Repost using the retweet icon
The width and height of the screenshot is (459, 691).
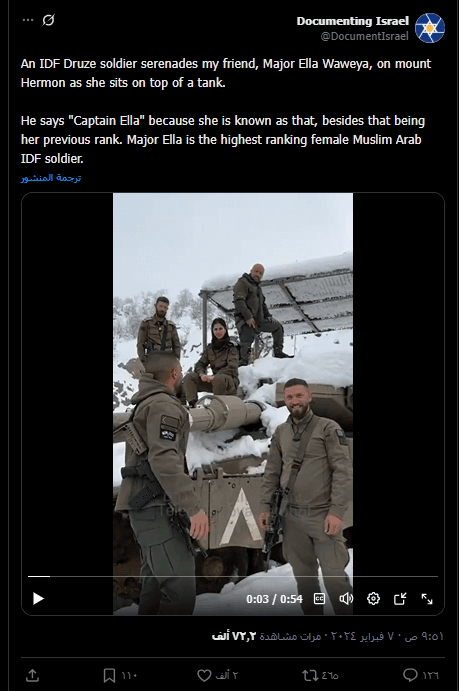point(309,675)
